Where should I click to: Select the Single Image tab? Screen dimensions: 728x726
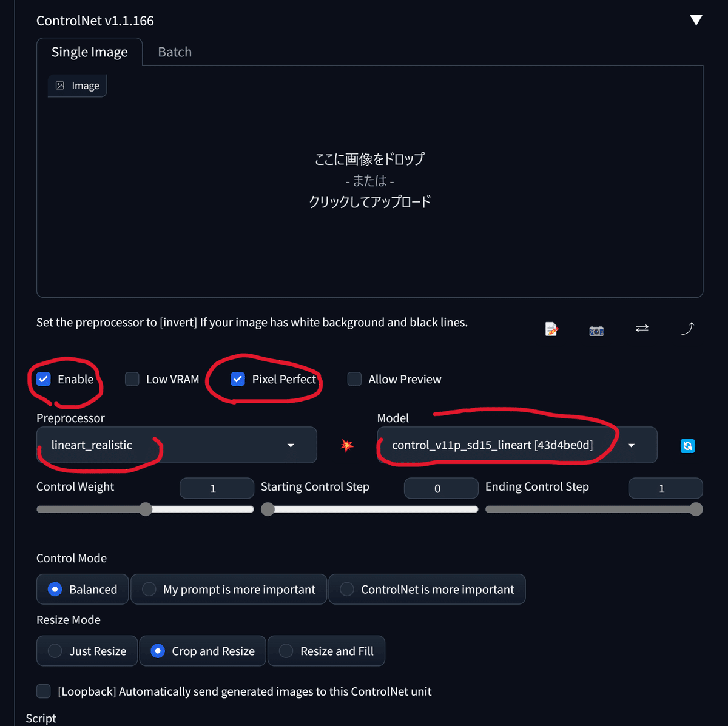pyautogui.click(x=90, y=52)
